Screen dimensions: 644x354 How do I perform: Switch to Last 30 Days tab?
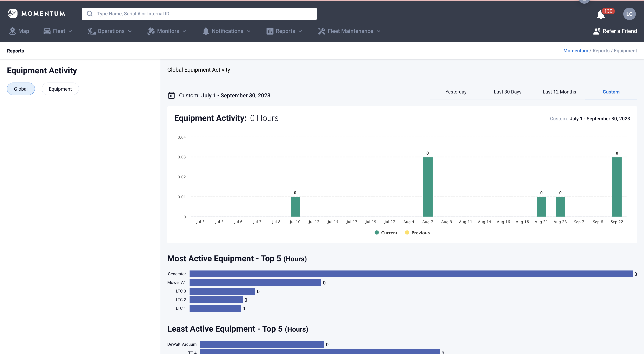[507, 92]
